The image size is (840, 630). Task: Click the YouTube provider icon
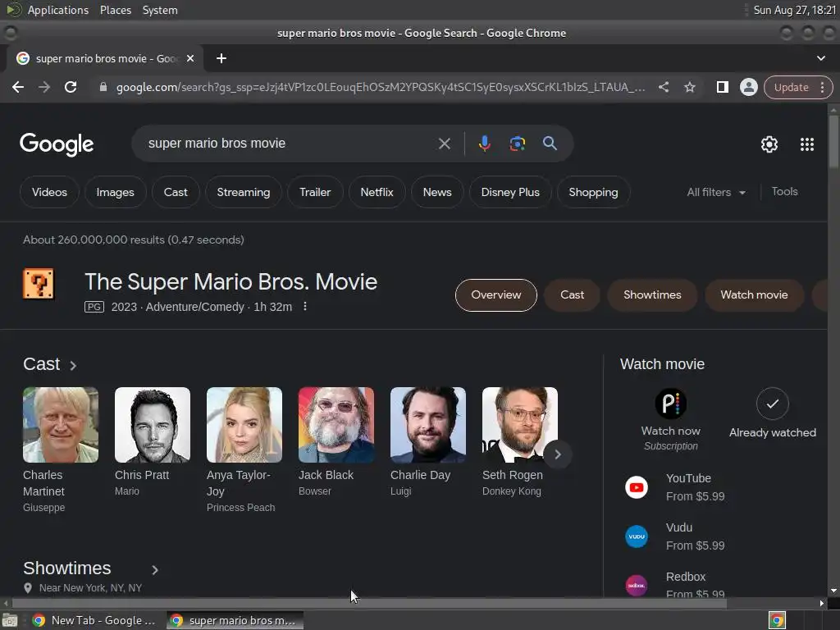637,487
